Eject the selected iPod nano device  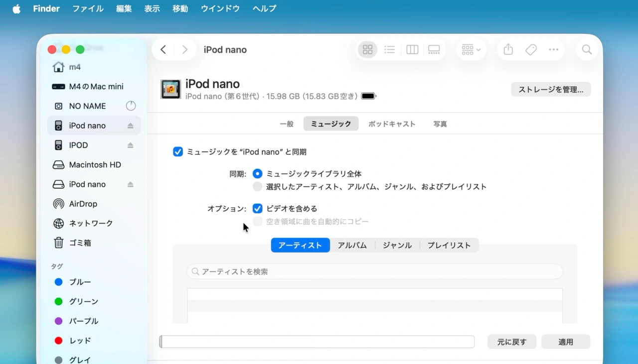(x=130, y=126)
